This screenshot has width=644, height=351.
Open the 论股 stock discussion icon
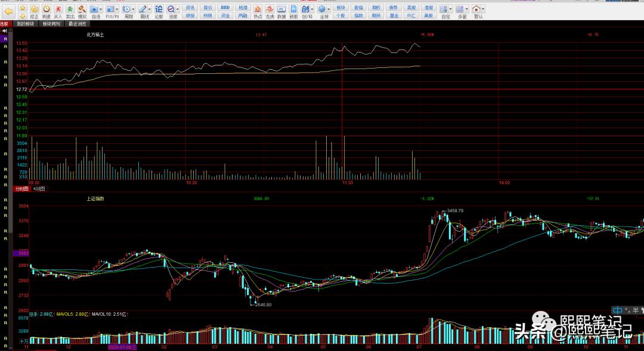coord(159,11)
